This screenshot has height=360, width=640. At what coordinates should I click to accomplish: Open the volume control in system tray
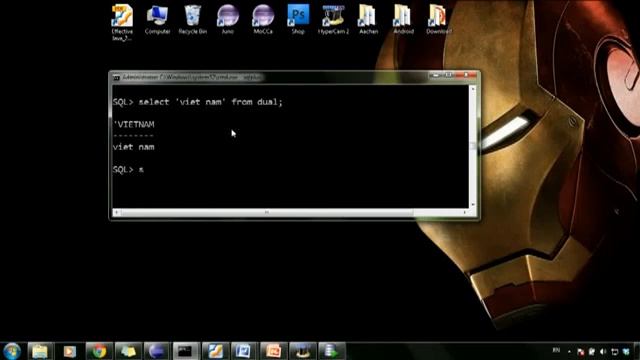[603, 351]
